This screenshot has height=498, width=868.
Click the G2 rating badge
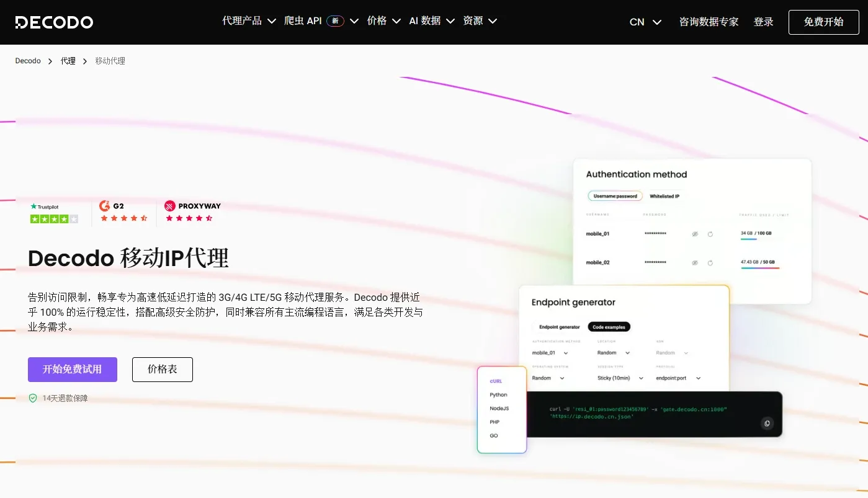pos(123,211)
